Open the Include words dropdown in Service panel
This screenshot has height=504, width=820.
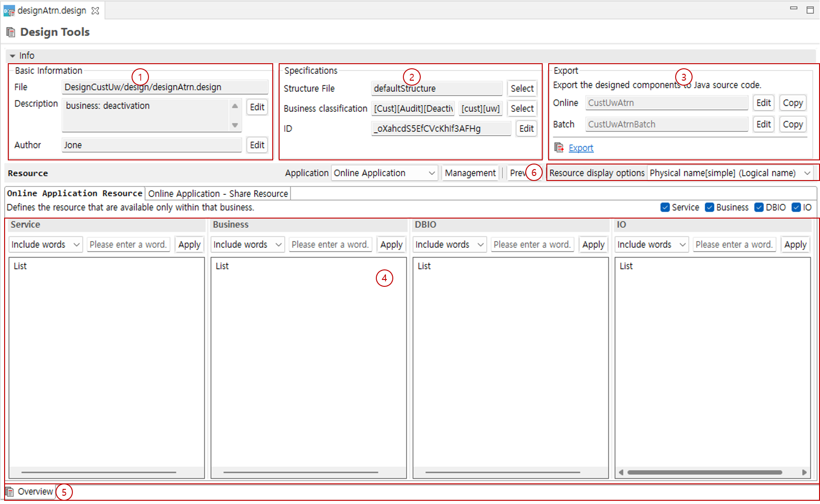click(x=45, y=244)
